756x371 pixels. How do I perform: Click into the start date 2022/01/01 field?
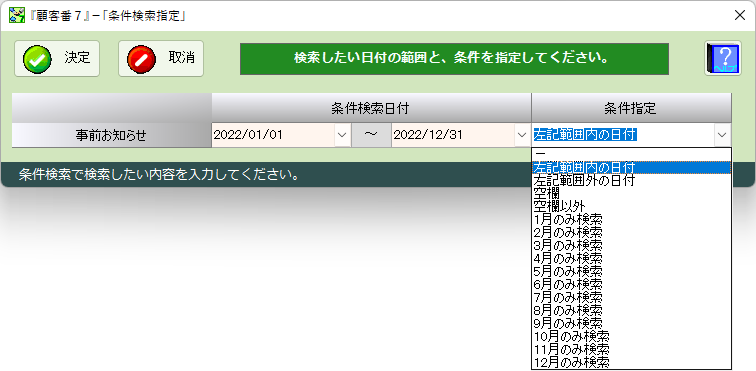pyautogui.click(x=273, y=135)
